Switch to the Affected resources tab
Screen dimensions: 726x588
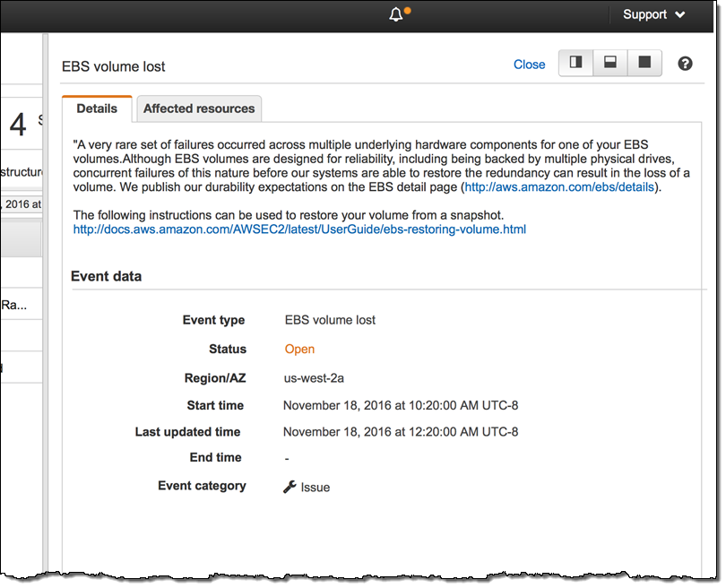pyautogui.click(x=199, y=108)
